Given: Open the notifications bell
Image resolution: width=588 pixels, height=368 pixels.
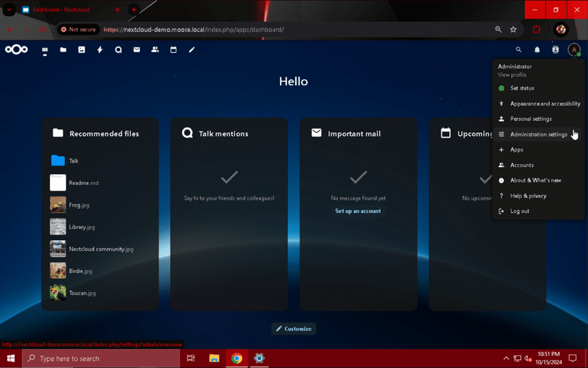Looking at the screenshot, I should [537, 49].
